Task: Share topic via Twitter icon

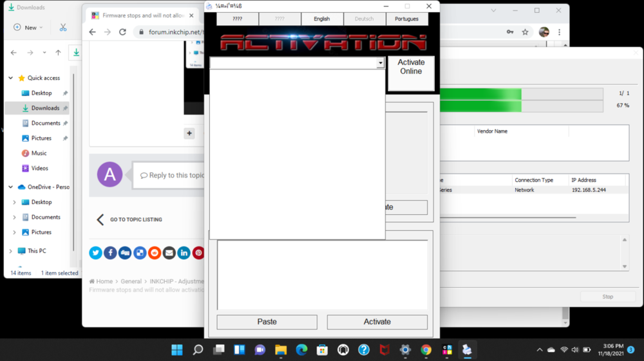Action: coord(96,253)
